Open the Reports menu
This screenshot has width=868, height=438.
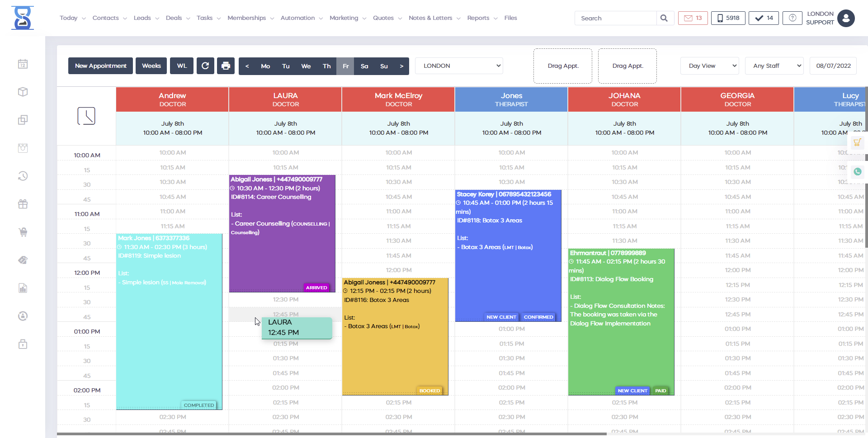tap(481, 18)
